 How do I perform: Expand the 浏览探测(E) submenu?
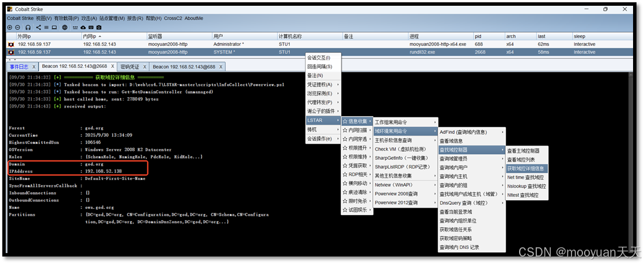323,94
